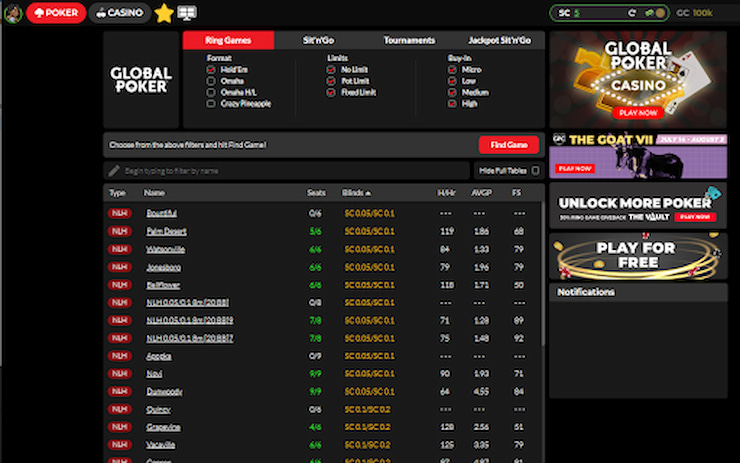Focus the filter by name text field

click(x=286, y=171)
